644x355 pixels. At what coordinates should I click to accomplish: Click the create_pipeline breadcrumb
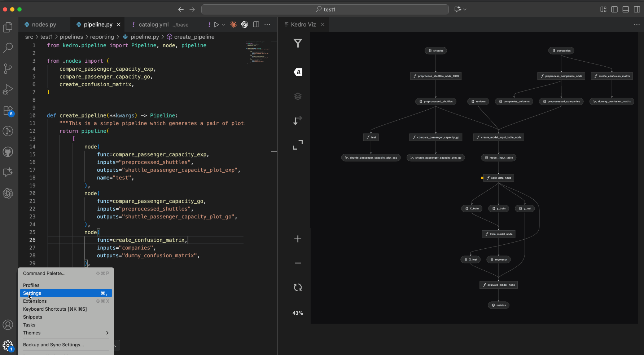pyautogui.click(x=194, y=37)
